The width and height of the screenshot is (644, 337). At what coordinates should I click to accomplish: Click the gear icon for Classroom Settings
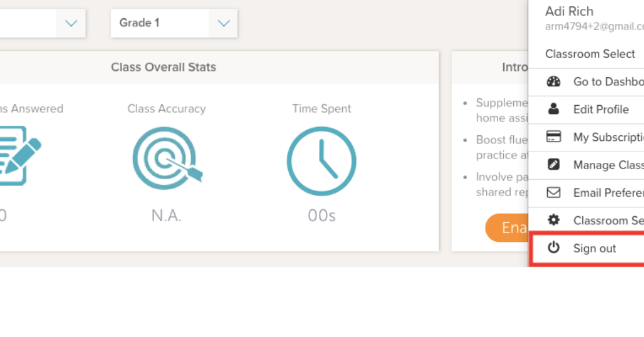click(x=553, y=220)
